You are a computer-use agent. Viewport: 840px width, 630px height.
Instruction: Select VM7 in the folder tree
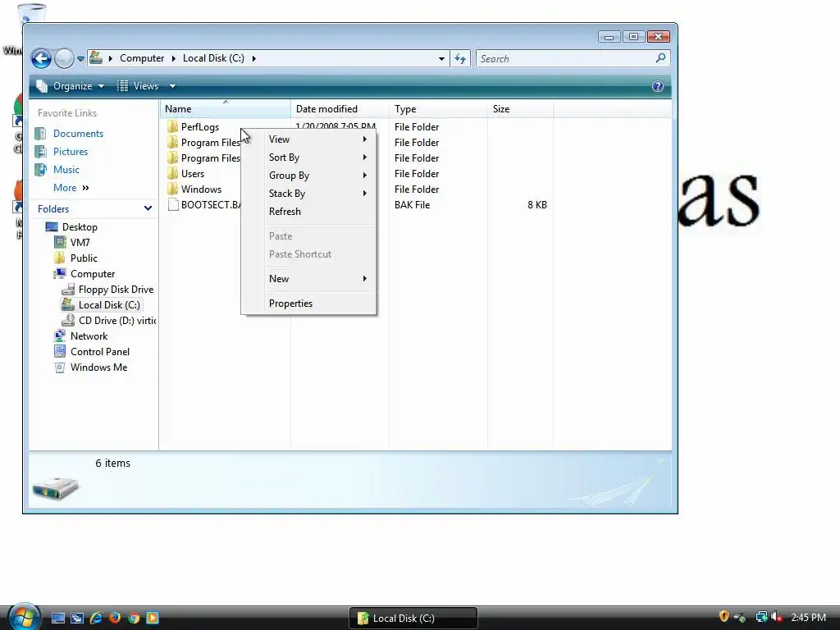[x=80, y=243]
